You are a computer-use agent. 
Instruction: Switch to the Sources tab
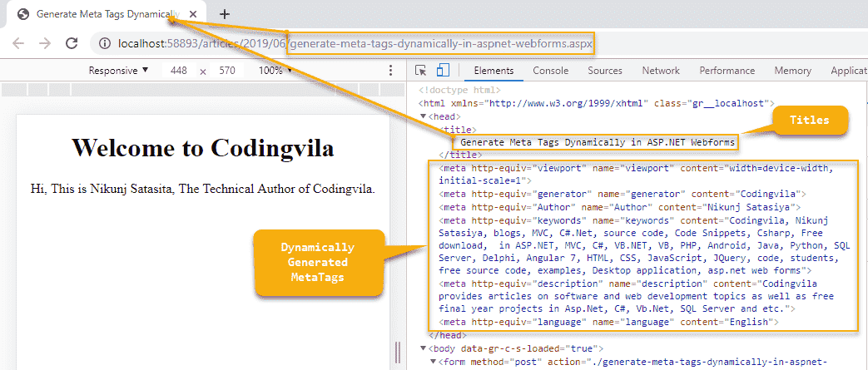pos(605,70)
